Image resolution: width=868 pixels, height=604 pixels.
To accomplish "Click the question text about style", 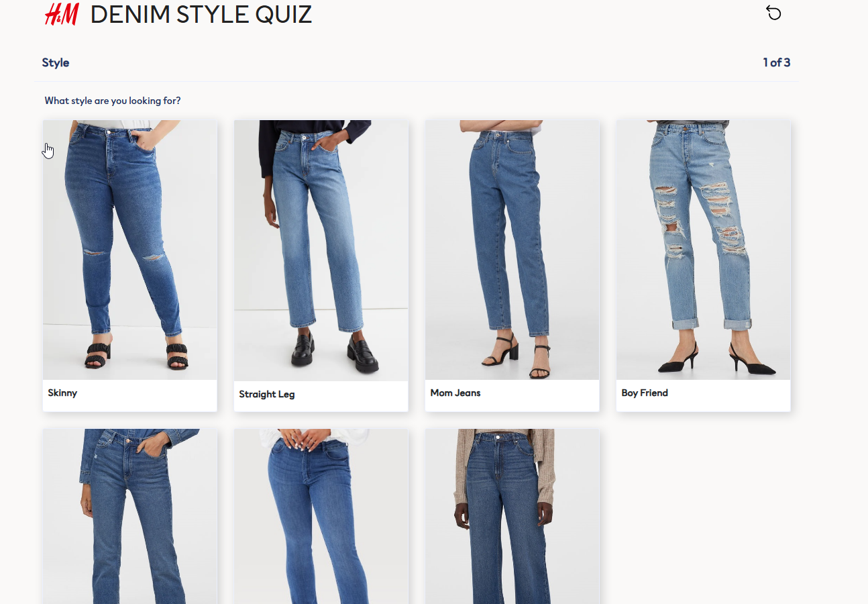I will [x=113, y=101].
